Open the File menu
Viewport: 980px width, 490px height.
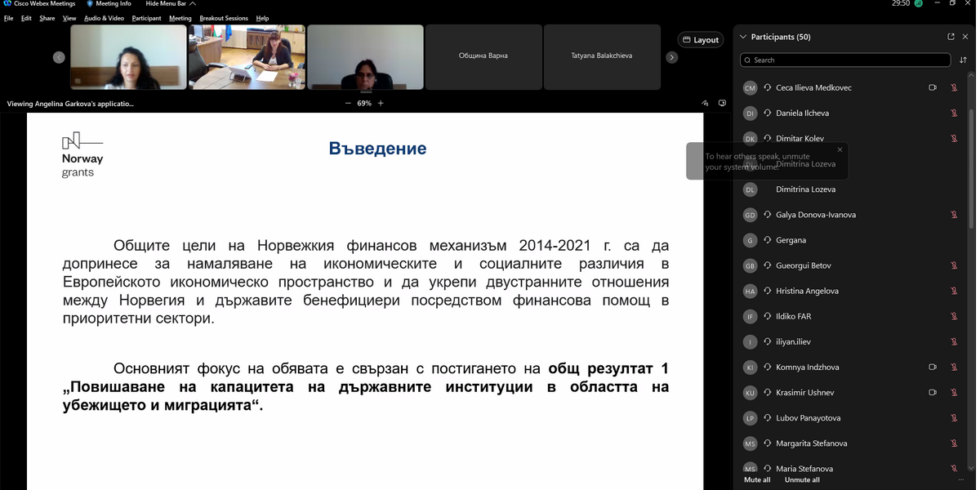pos(9,18)
